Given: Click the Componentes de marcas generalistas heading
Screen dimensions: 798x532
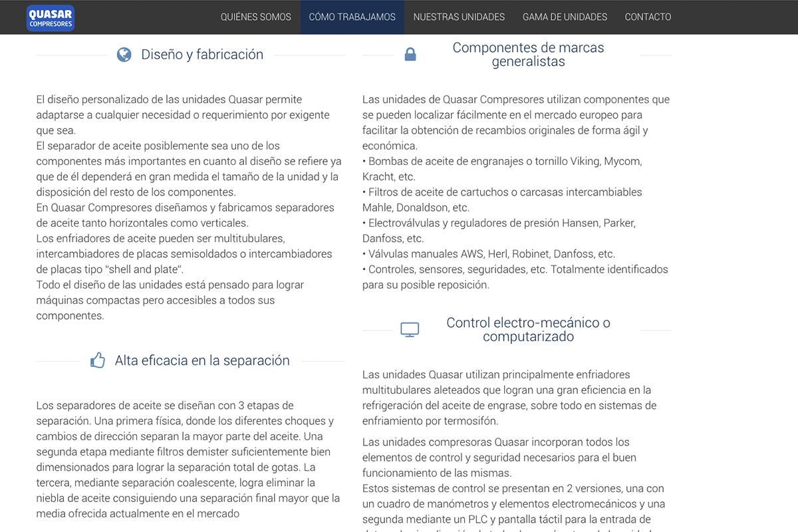Looking at the screenshot, I should point(528,55).
